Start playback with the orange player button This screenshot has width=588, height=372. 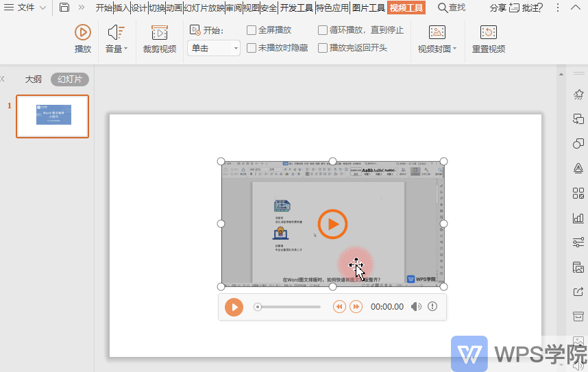(x=234, y=307)
